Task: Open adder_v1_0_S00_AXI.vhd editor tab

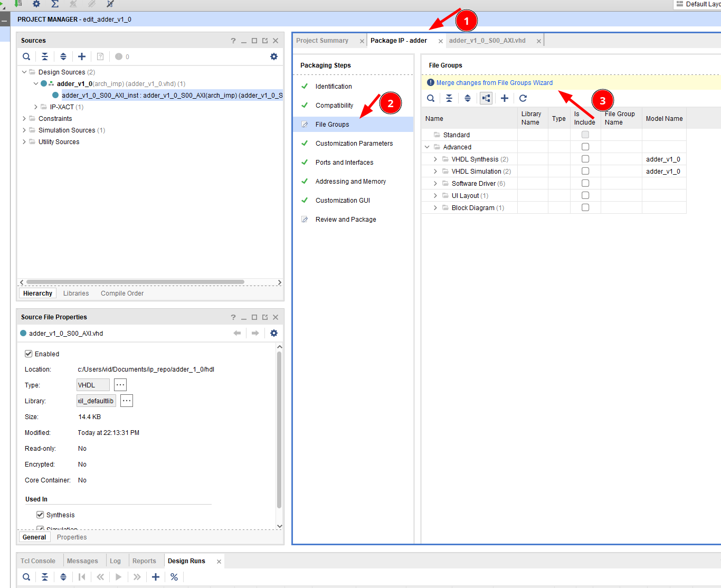Action: pos(487,41)
